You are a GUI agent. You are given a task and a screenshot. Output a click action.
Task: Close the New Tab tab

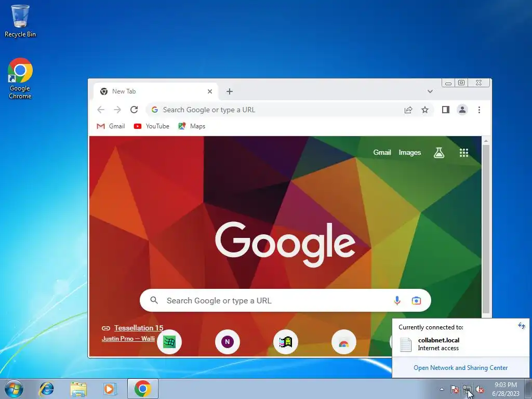click(x=210, y=91)
